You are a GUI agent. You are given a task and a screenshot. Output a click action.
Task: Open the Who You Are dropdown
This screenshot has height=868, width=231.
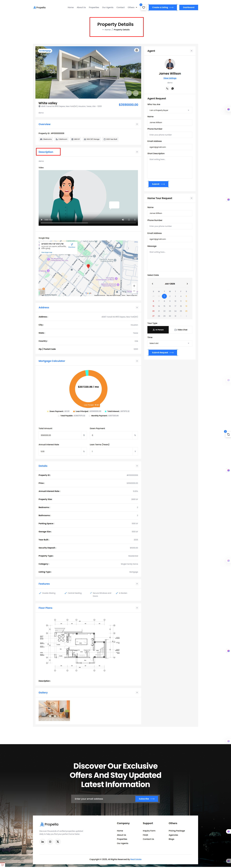[x=170, y=110]
